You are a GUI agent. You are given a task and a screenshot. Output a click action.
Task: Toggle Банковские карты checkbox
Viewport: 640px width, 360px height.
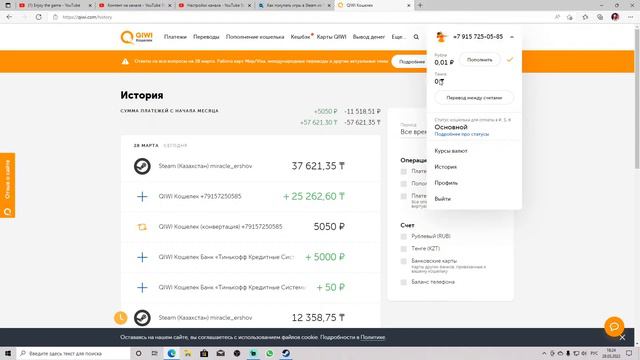(x=404, y=261)
